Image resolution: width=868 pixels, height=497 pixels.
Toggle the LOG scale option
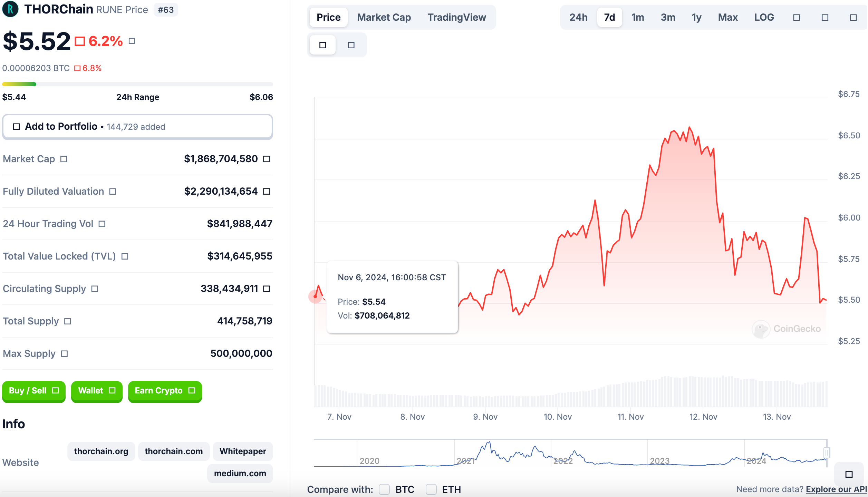tap(764, 18)
